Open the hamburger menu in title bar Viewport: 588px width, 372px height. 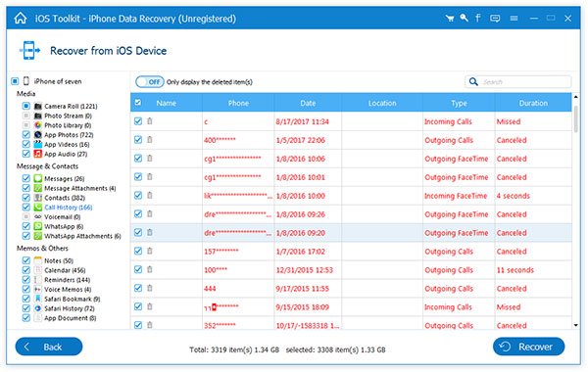[x=514, y=18]
